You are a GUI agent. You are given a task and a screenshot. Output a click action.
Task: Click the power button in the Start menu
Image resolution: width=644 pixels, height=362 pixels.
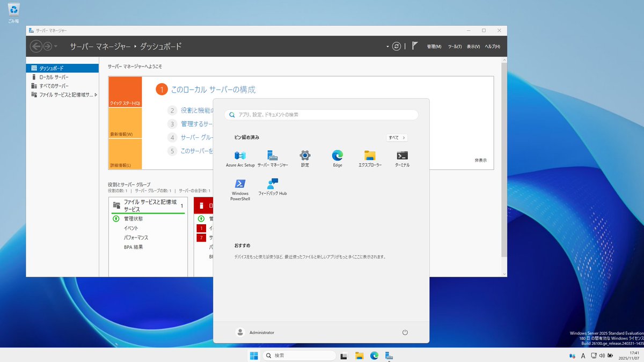(405, 331)
